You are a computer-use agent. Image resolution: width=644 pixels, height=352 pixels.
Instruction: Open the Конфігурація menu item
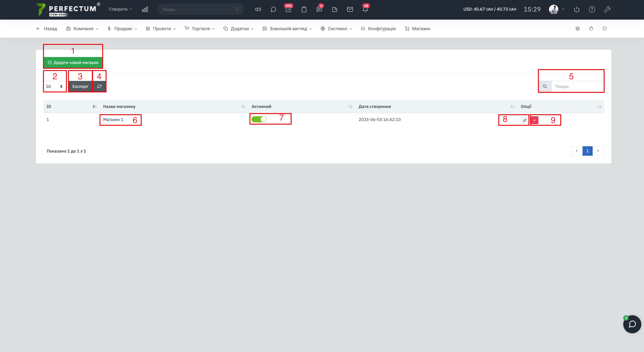click(378, 29)
